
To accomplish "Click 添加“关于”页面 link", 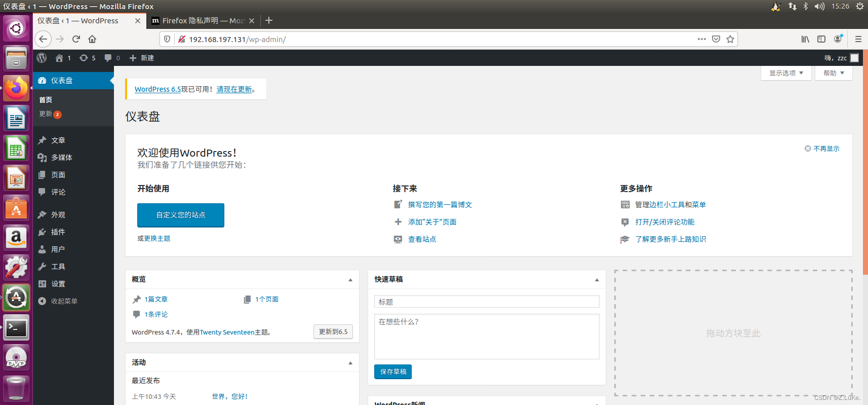I will click(432, 222).
